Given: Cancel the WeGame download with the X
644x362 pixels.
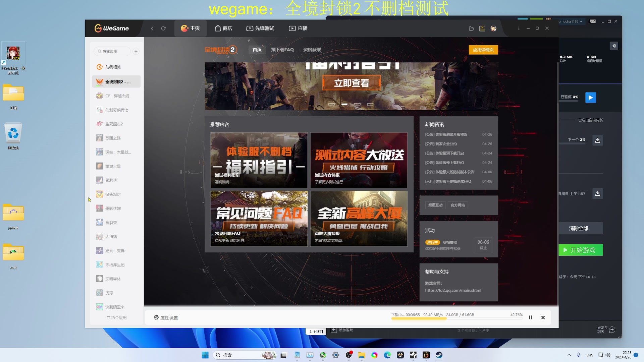Looking at the screenshot, I should click(x=543, y=317).
